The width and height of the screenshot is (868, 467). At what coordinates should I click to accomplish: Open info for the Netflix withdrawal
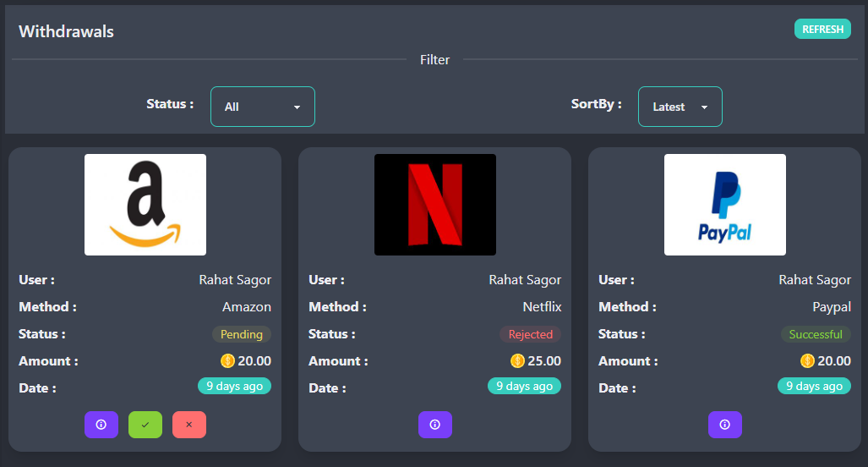435,425
